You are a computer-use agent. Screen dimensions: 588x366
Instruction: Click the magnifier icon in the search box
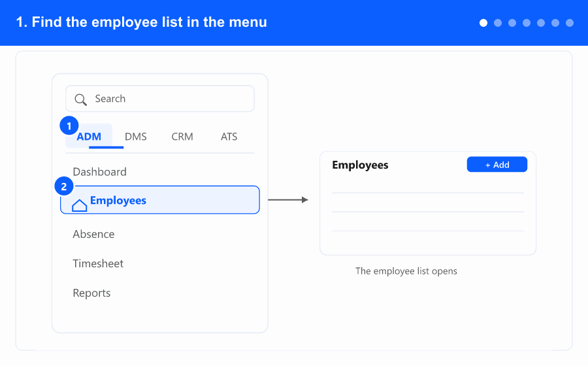pos(80,100)
